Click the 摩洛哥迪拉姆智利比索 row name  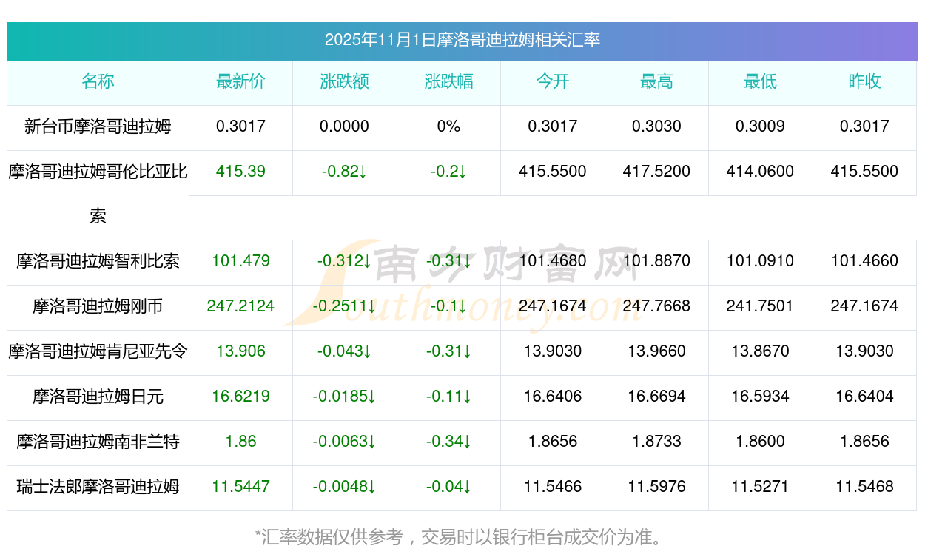pos(98,261)
